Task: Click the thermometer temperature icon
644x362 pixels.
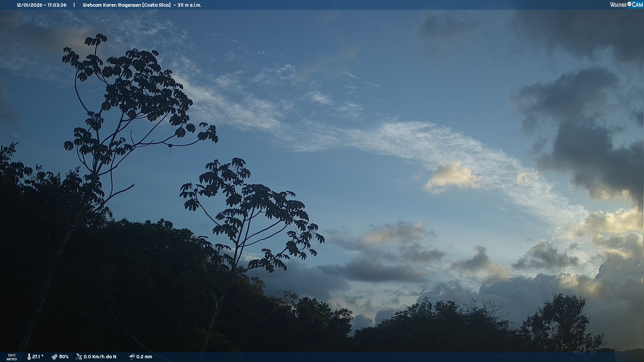Action: [x=29, y=357]
